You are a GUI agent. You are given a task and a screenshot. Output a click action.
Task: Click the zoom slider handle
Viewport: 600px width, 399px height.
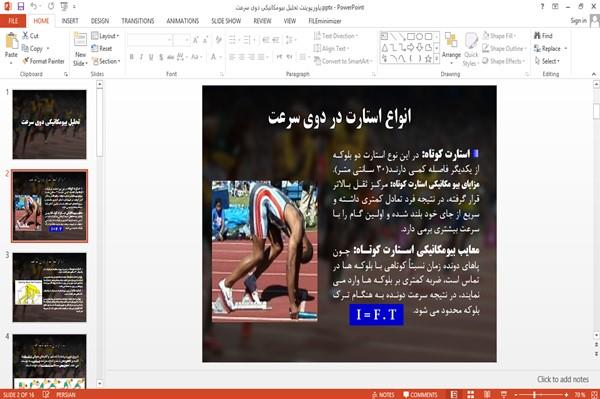click(534, 394)
